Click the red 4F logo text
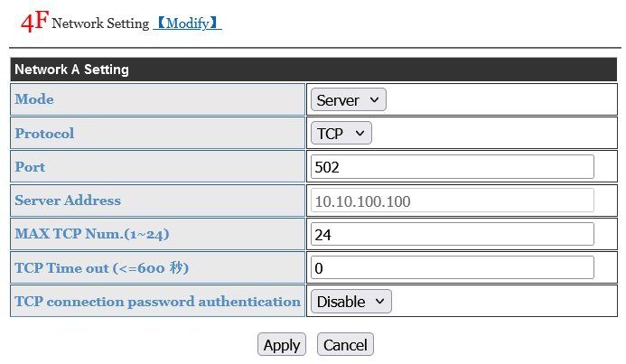 click(x=34, y=22)
